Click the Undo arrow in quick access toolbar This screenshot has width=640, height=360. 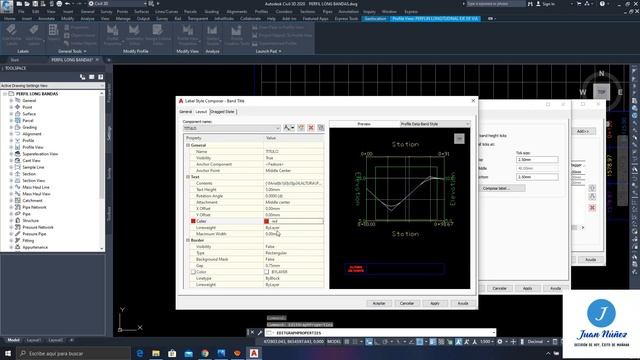click(x=68, y=4)
